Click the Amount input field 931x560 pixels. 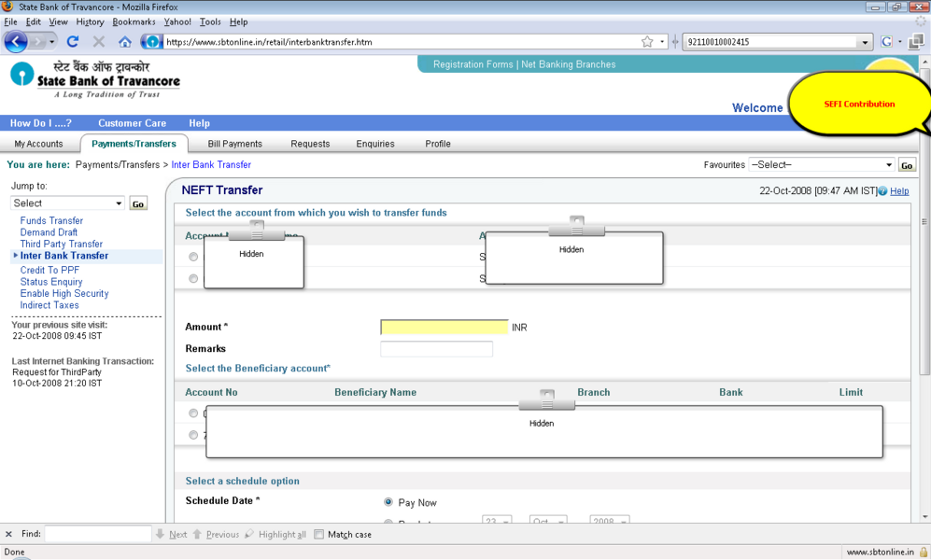click(444, 328)
